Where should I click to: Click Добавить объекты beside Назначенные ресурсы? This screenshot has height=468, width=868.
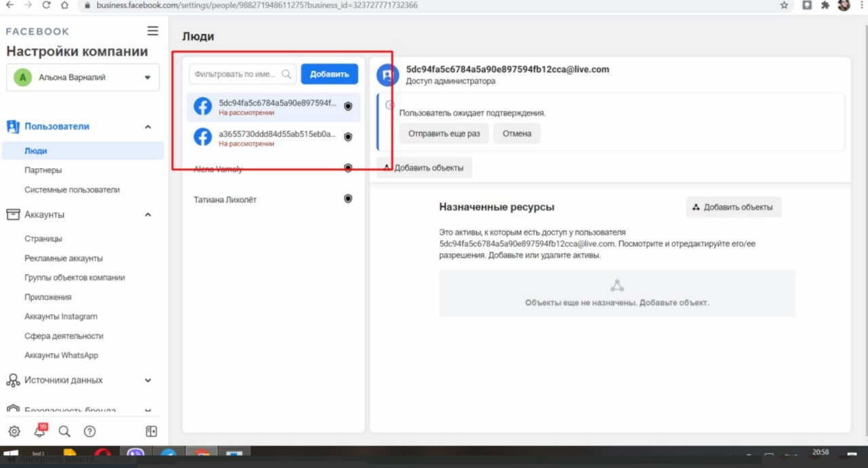coord(734,207)
